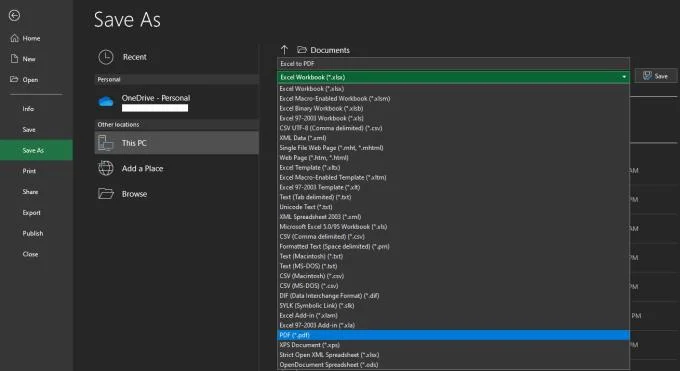
Task: Select OpenDocument Spreadsheet (*.ods)
Action: pyautogui.click(x=453, y=364)
